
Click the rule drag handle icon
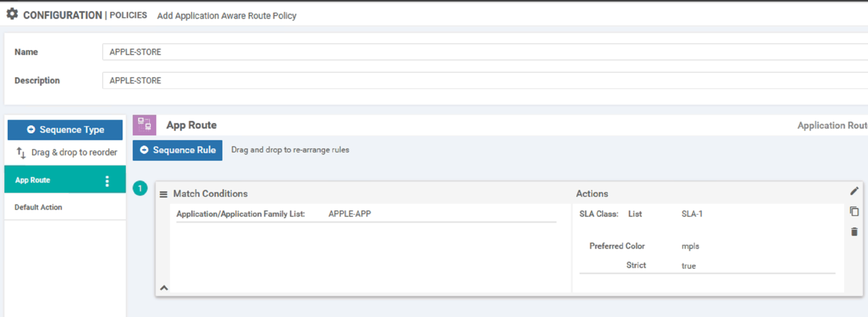(164, 195)
